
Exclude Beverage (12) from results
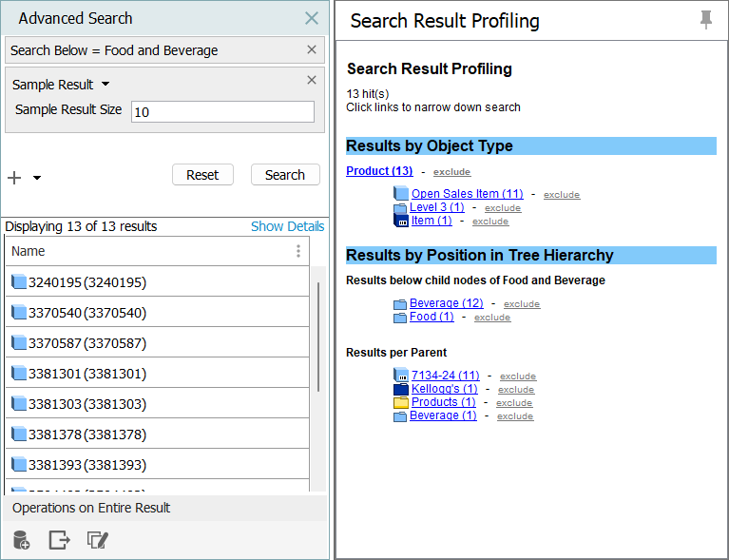pyautogui.click(x=521, y=304)
